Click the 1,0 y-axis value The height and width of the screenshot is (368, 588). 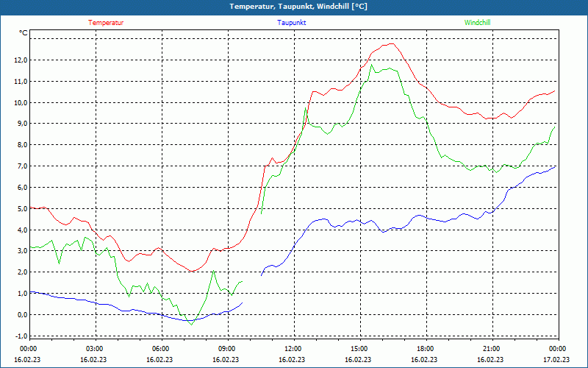tap(22, 293)
